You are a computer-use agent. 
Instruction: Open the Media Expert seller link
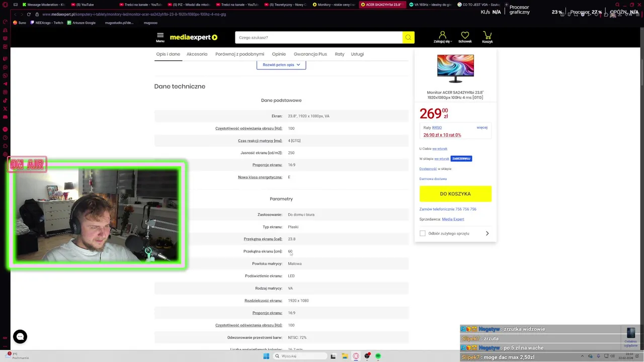click(453, 219)
